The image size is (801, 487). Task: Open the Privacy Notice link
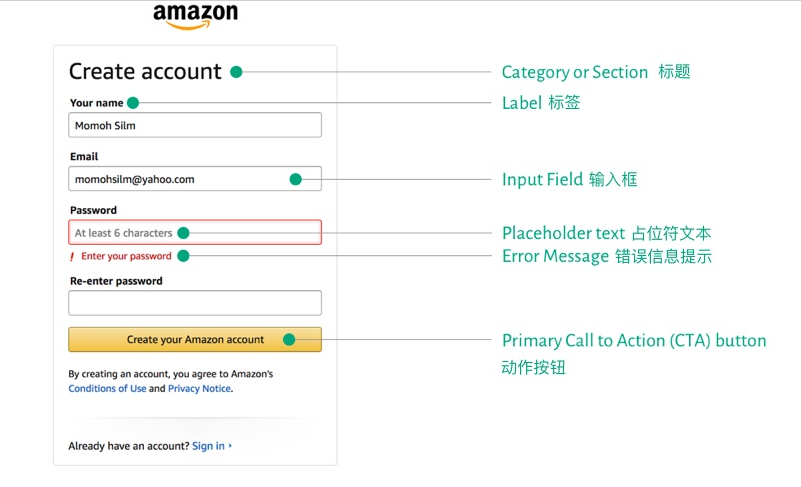click(199, 389)
